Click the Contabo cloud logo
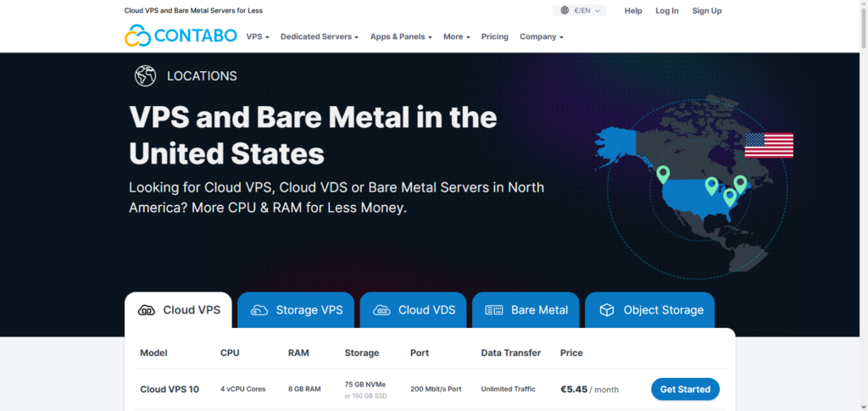The width and height of the screenshot is (868, 411). coord(137,36)
